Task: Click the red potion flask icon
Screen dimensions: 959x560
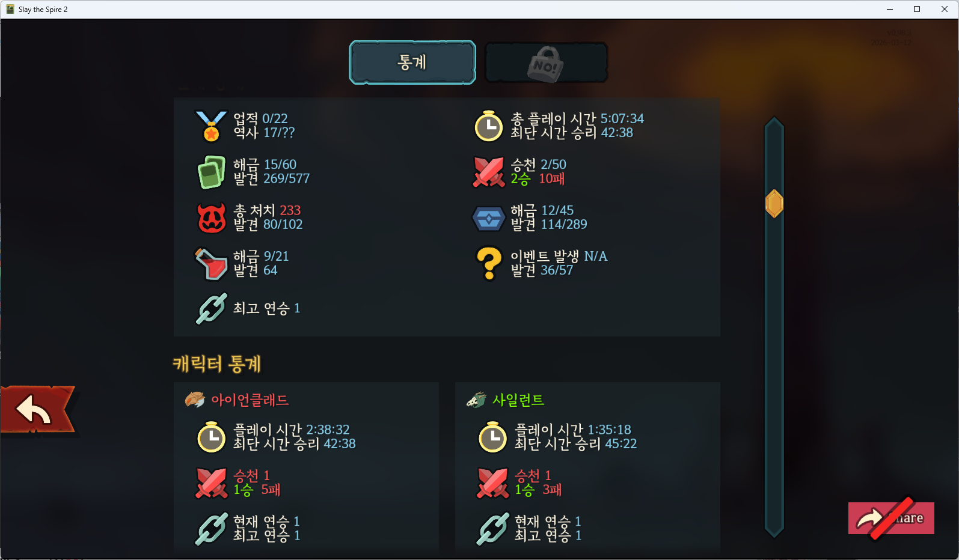Action: [211, 264]
